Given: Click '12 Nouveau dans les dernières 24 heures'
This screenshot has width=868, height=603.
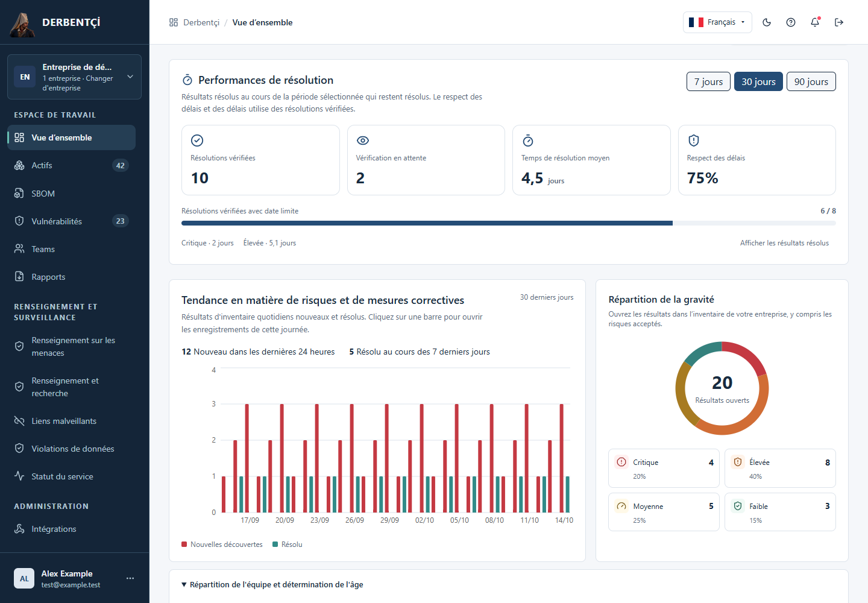Looking at the screenshot, I should click(x=258, y=352).
